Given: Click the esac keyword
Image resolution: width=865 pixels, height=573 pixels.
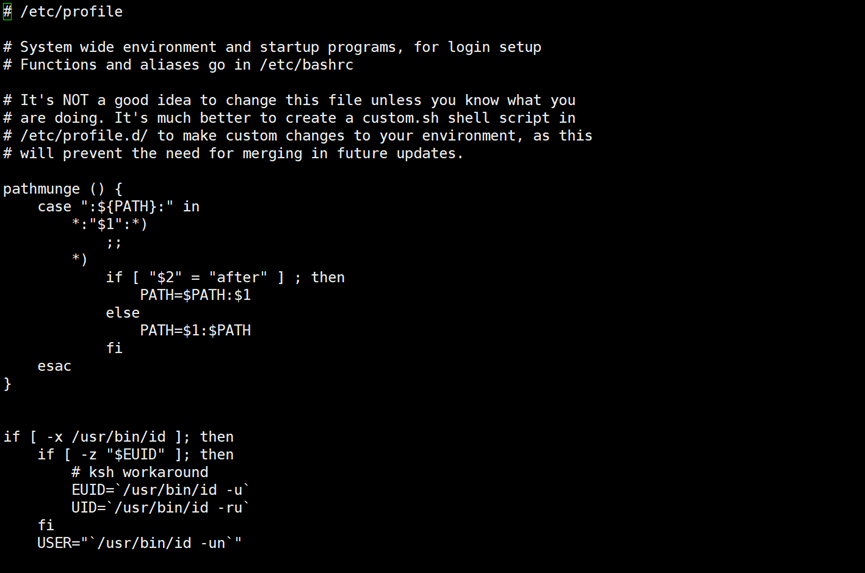Looking at the screenshot, I should click(x=54, y=366).
